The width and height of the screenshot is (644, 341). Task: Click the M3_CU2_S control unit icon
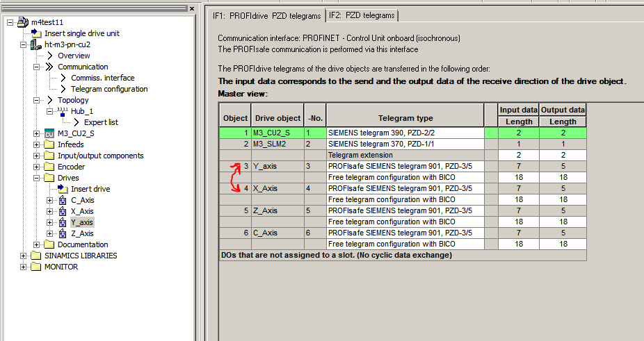coord(49,133)
